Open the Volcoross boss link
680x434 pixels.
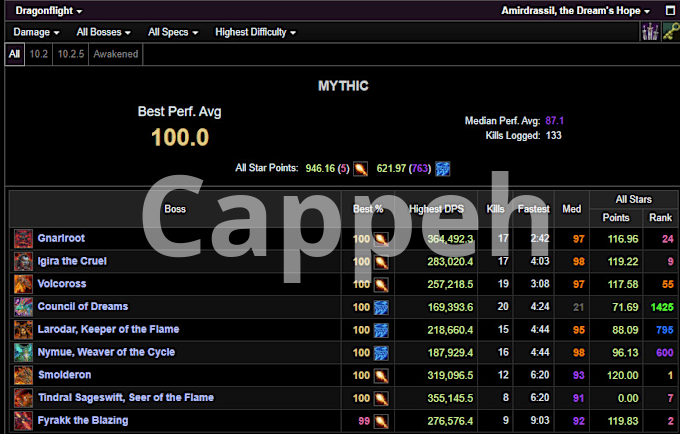click(62, 284)
